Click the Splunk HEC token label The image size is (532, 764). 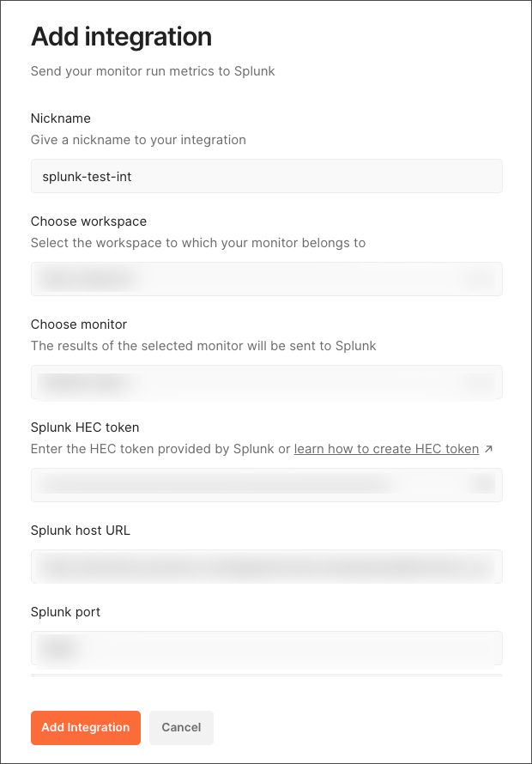(x=85, y=427)
